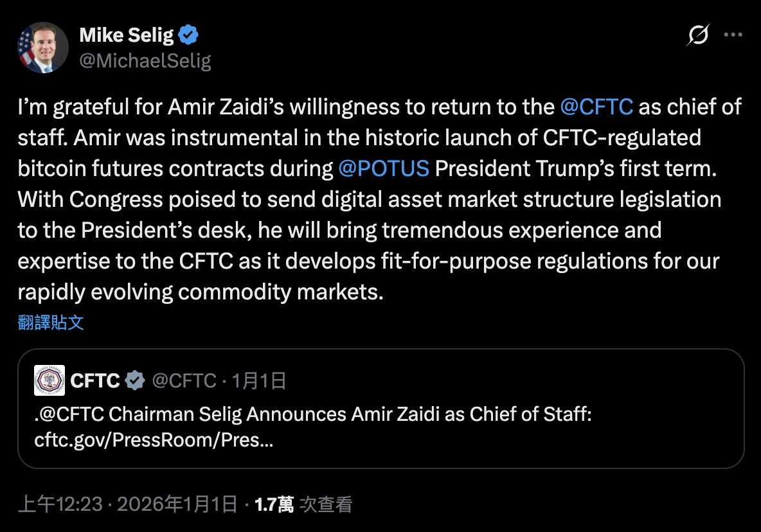Screen dimensions: 761x532
Task: Click the gray verified badge next to CFTC
Action: coord(134,381)
